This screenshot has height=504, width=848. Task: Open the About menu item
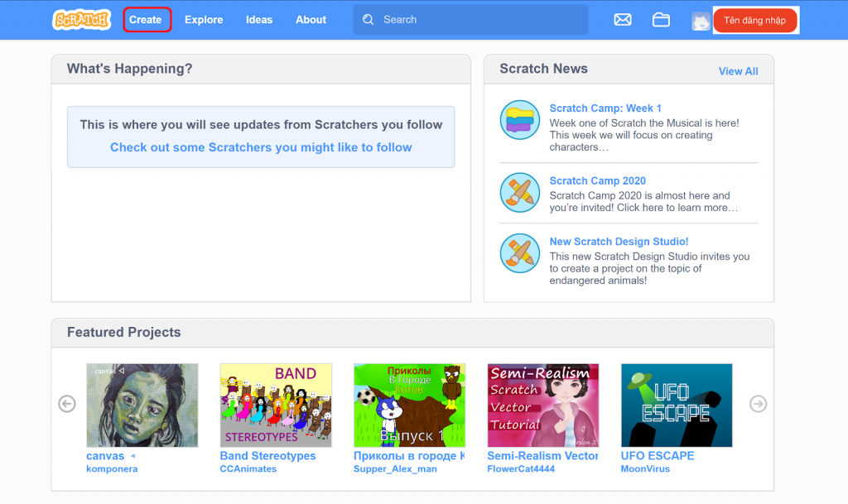pos(311,19)
